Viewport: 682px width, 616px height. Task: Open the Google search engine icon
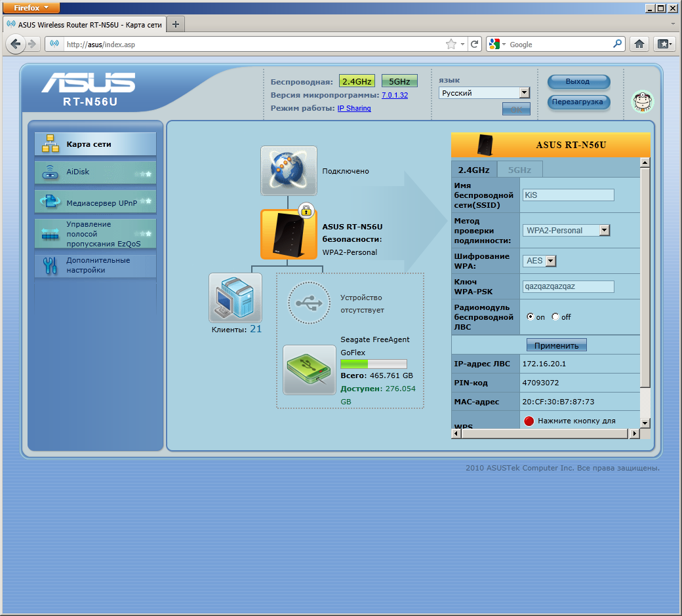(494, 44)
